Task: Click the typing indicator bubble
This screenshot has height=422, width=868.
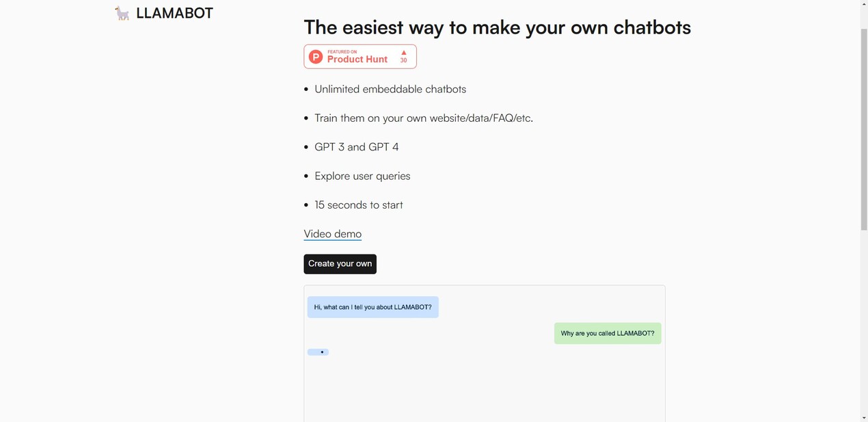Action: coord(318,352)
